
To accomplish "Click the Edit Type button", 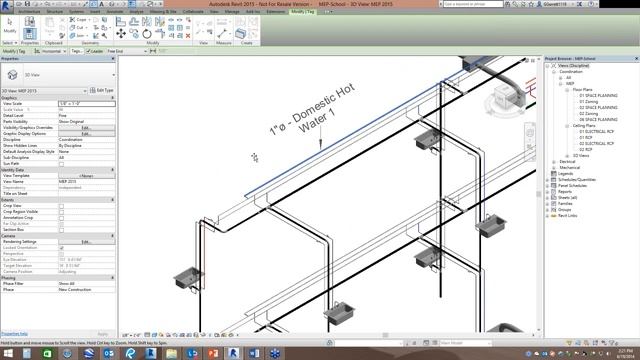I will pyautogui.click(x=102, y=90).
